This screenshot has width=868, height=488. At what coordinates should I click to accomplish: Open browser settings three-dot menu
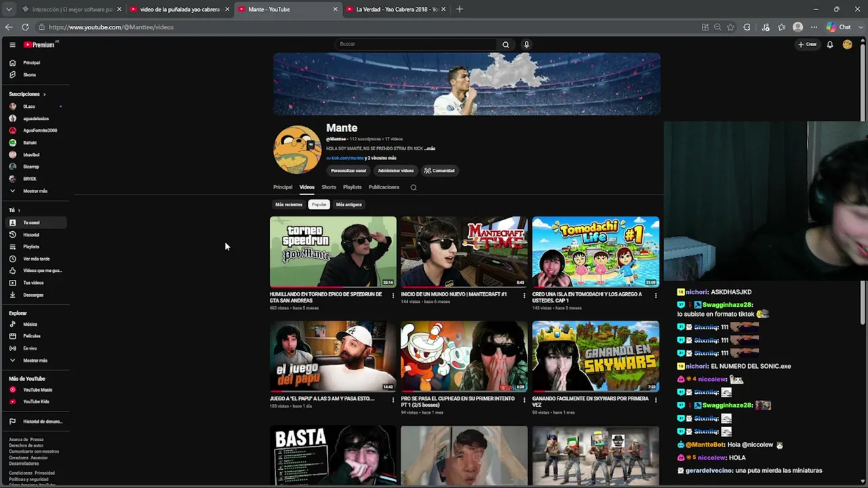(814, 27)
